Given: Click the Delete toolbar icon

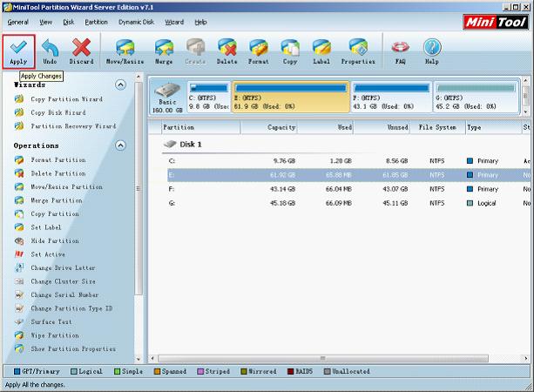Looking at the screenshot, I should [226, 47].
